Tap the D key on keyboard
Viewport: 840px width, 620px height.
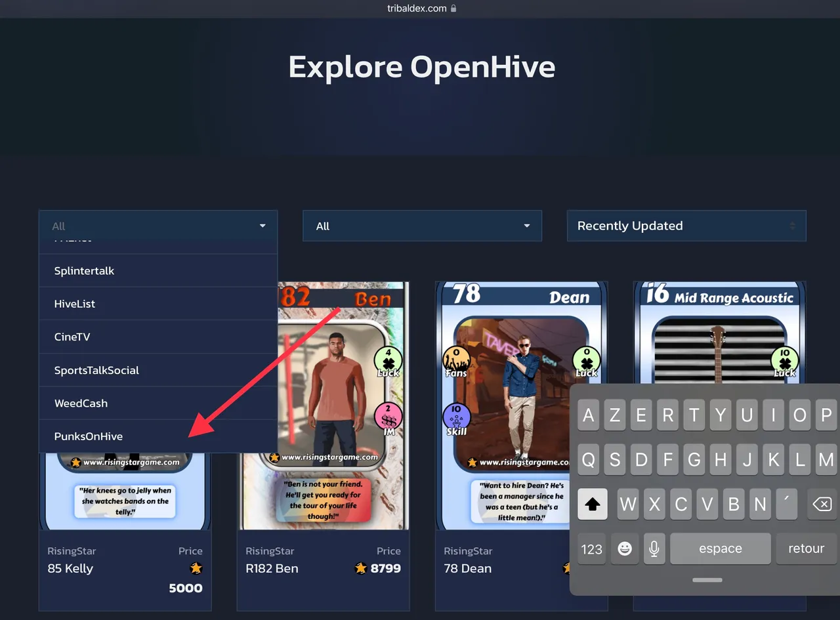click(641, 460)
